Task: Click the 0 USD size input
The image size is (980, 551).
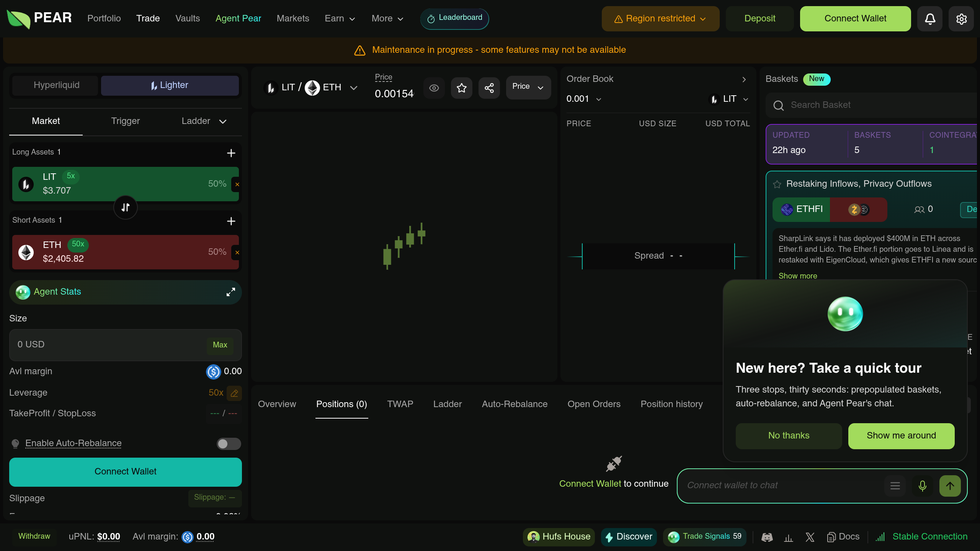Action: click(126, 345)
